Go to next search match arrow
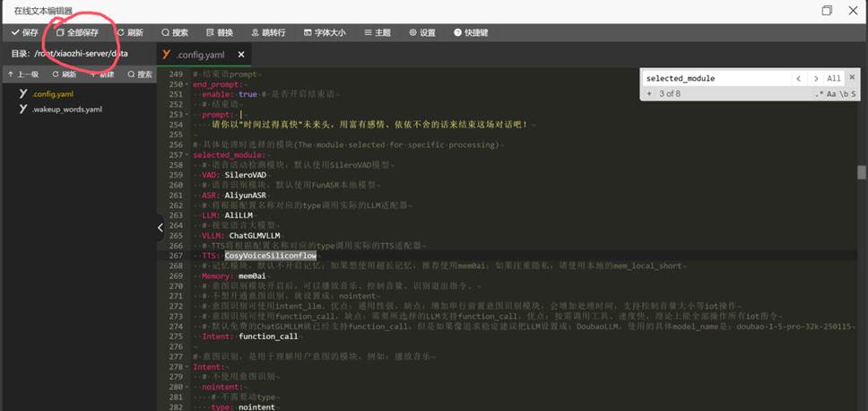868x411 pixels. click(x=815, y=79)
